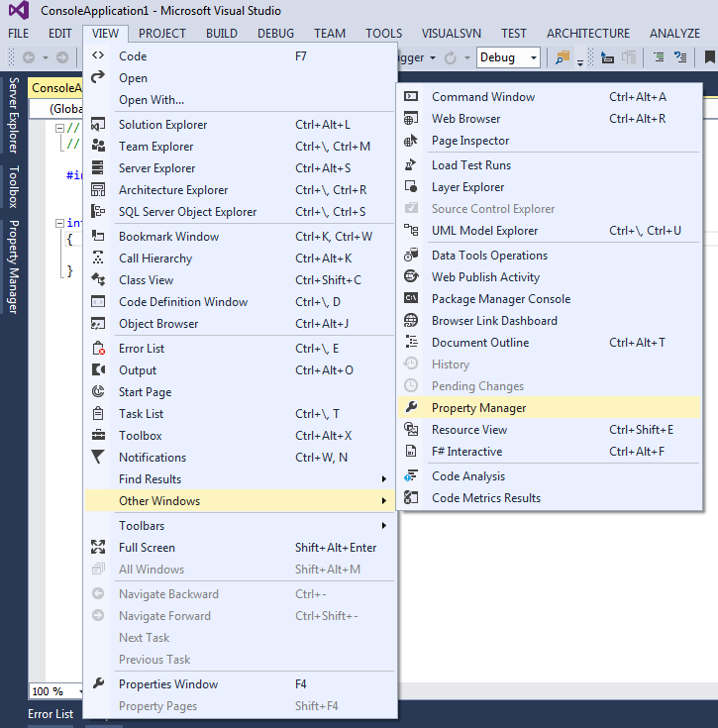This screenshot has width=718, height=728.
Task: Open the EDIT menu
Action: pyautogui.click(x=60, y=34)
